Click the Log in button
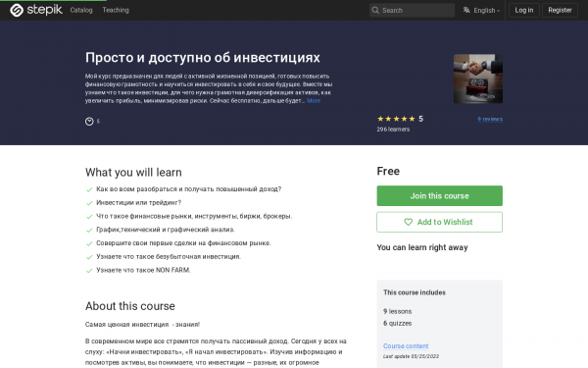The height and width of the screenshot is (368, 588). tap(524, 10)
